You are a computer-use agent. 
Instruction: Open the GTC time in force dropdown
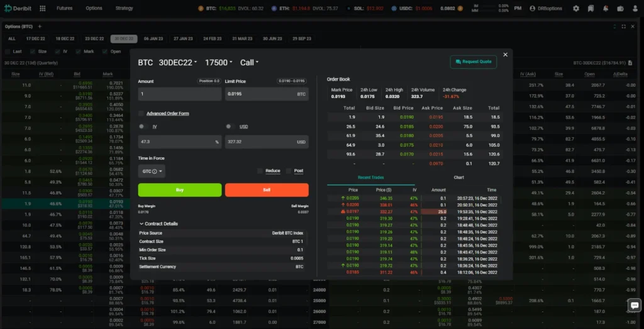[x=152, y=171]
